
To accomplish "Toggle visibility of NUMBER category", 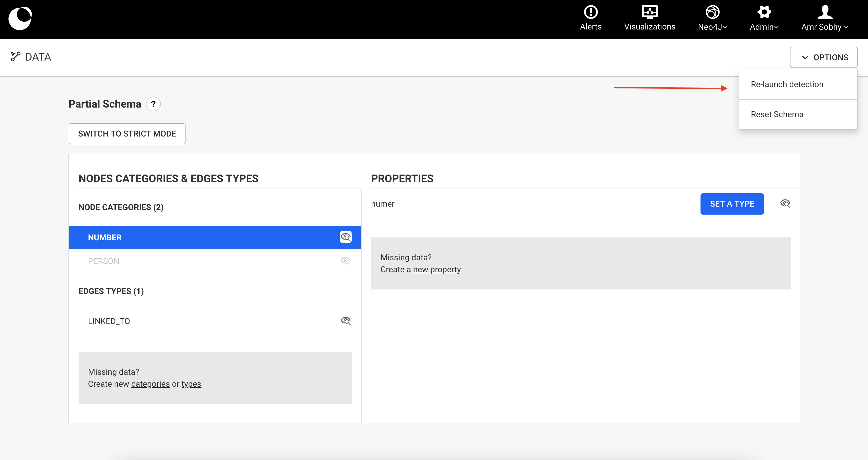I will [345, 237].
